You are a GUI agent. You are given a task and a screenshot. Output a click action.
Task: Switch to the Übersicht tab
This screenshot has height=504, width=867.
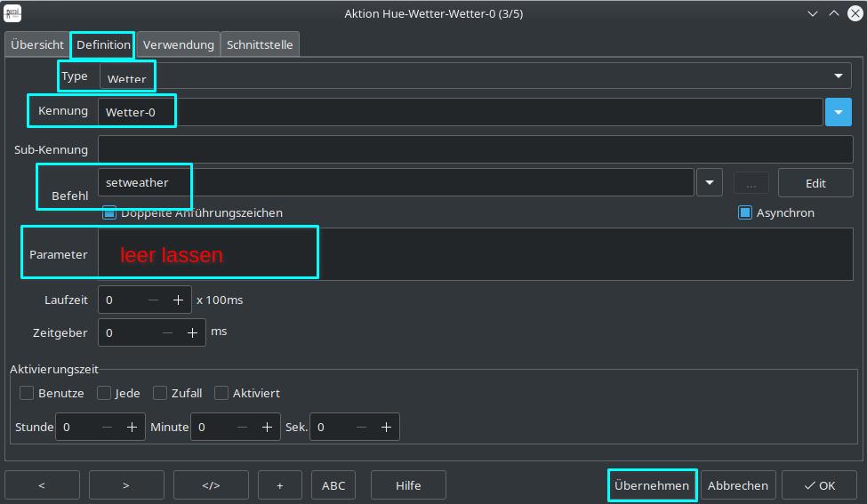tap(37, 44)
